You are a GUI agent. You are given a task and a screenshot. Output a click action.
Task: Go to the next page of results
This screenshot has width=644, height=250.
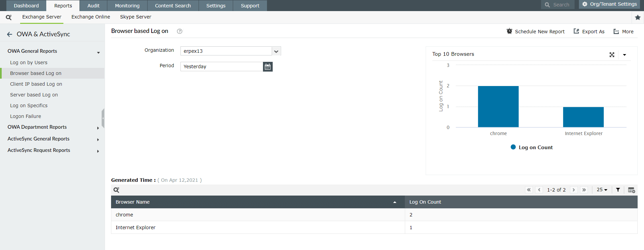pyautogui.click(x=574, y=190)
